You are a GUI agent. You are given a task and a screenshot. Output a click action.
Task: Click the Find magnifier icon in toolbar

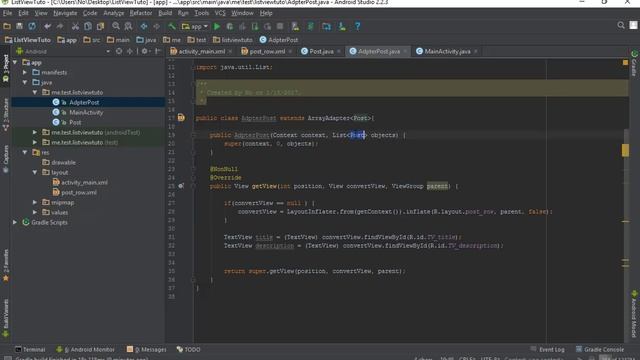[x=116, y=26]
